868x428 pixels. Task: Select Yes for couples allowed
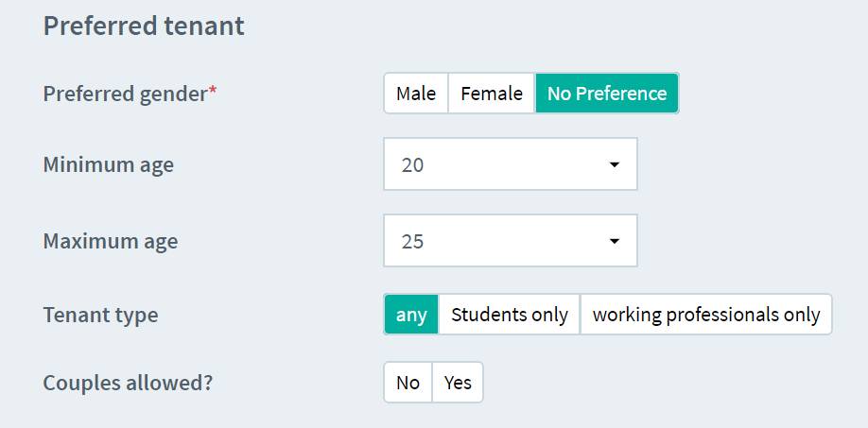(458, 383)
